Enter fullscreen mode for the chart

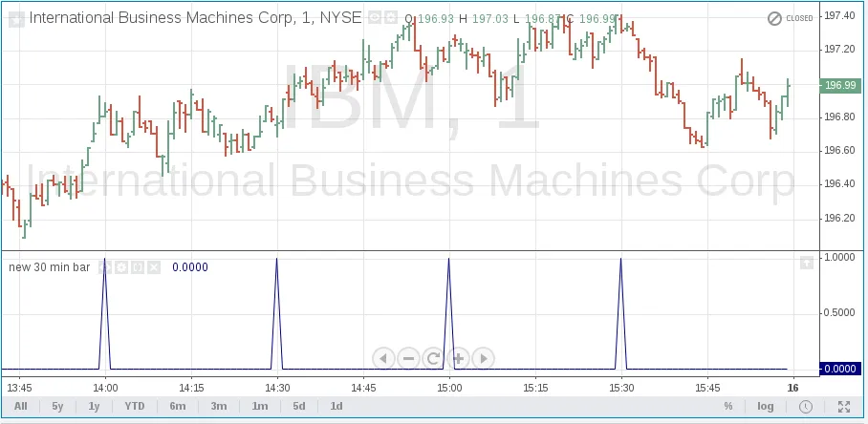[x=842, y=406]
